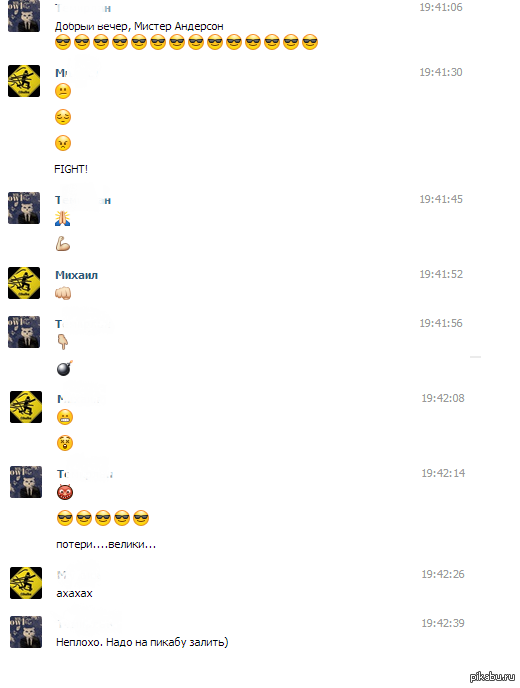Open the pikabu.ru watermark link
This screenshot has width=520, height=688.
click(492, 677)
